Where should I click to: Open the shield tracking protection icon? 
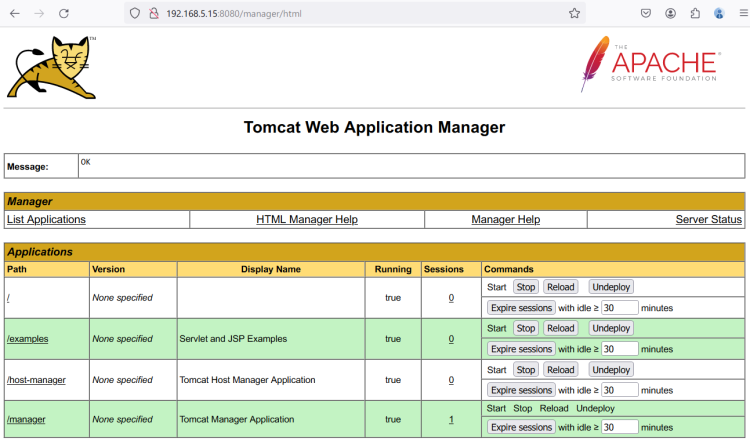coord(135,13)
